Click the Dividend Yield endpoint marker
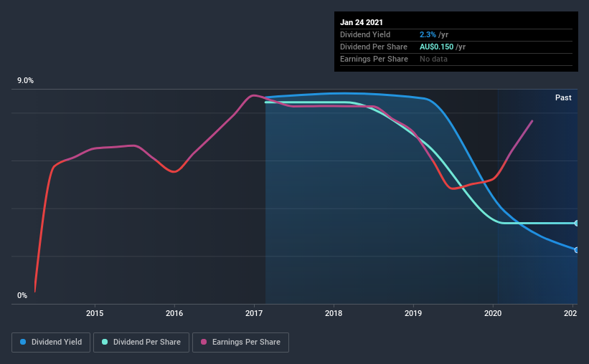The width and height of the screenshot is (589, 364). [x=576, y=250]
